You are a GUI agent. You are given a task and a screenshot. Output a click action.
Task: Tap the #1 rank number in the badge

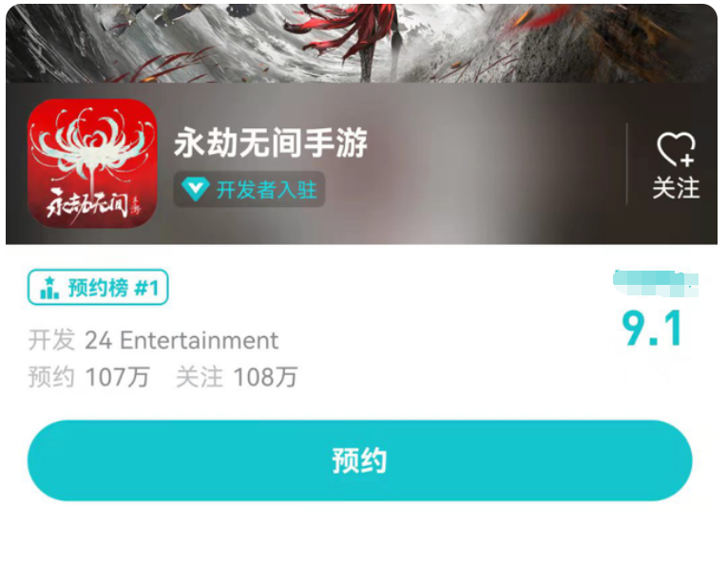147,288
